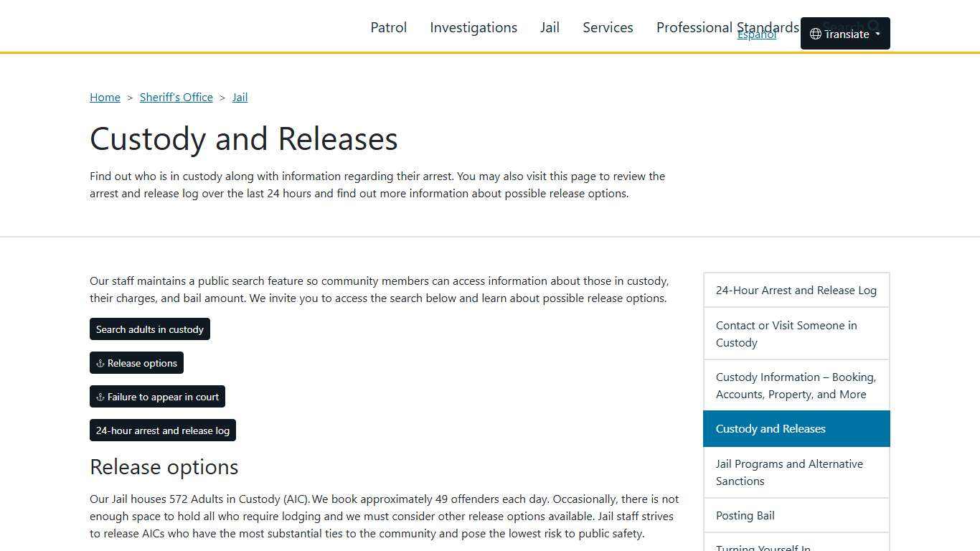Image resolution: width=980 pixels, height=551 pixels.
Task: Open Contact or Visit Someone in Custody
Action: (x=786, y=334)
